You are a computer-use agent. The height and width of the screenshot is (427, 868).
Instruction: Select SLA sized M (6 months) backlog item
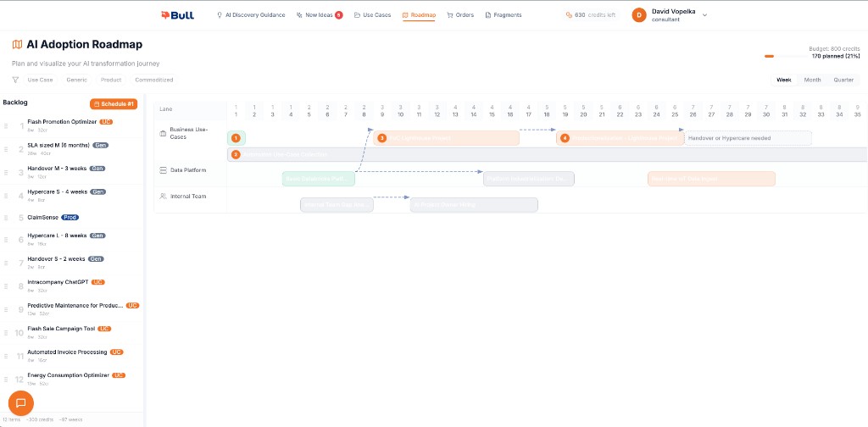point(72,149)
